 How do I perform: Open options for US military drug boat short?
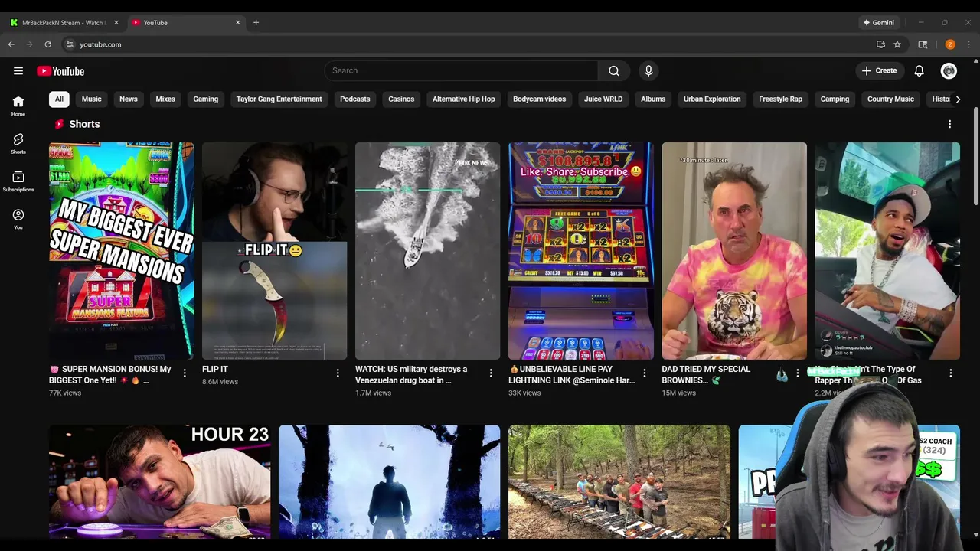(491, 373)
